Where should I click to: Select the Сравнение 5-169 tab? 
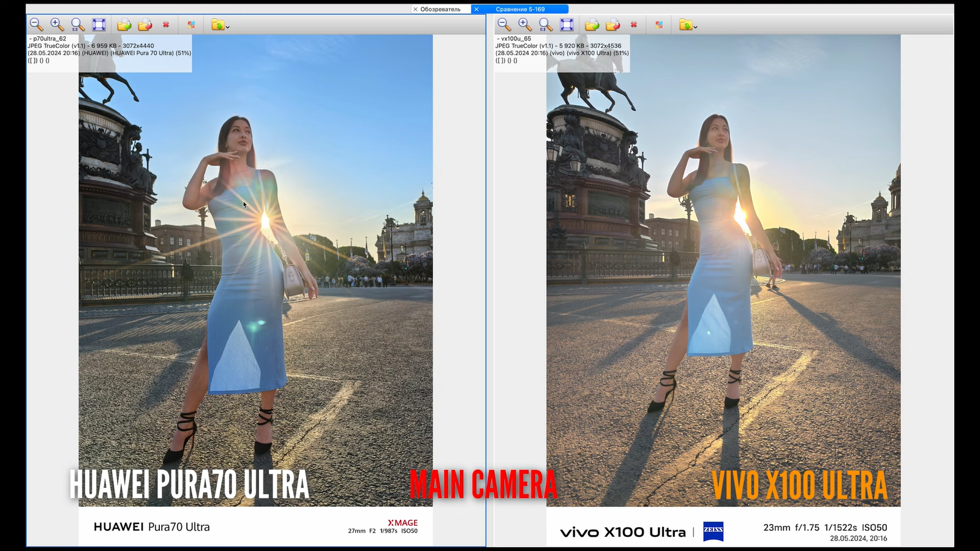click(520, 9)
